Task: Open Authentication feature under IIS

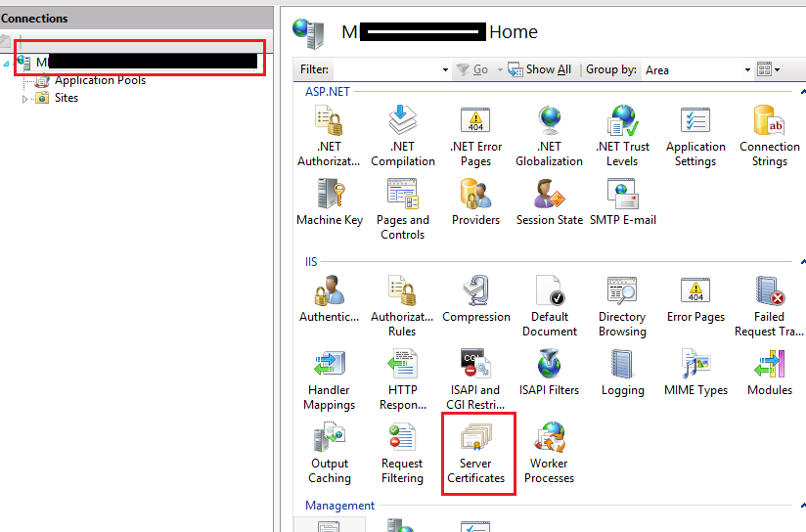Action: [329, 299]
